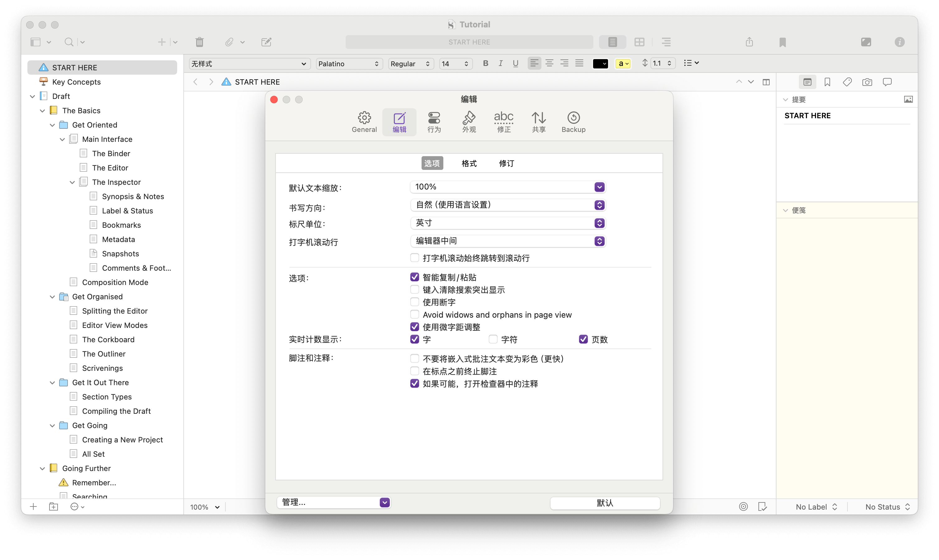
Task: Click the 行为 (Behavior) icon
Action: click(x=434, y=122)
